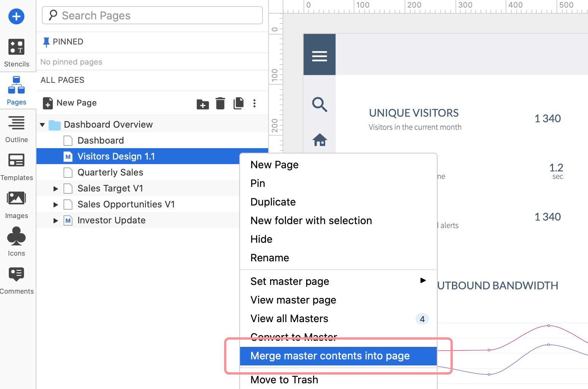This screenshot has height=389, width=588.
Task: Select the Stencils panel icon
Action: click(16, 47)
